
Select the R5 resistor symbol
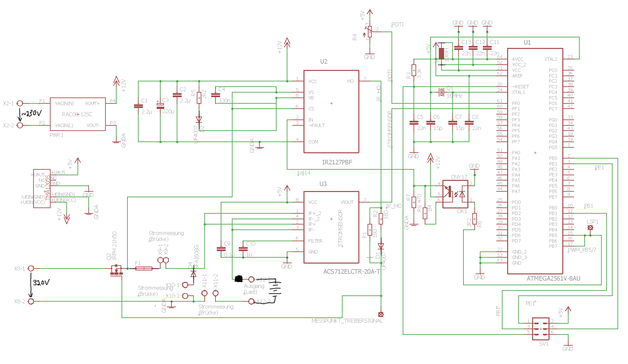199,98
